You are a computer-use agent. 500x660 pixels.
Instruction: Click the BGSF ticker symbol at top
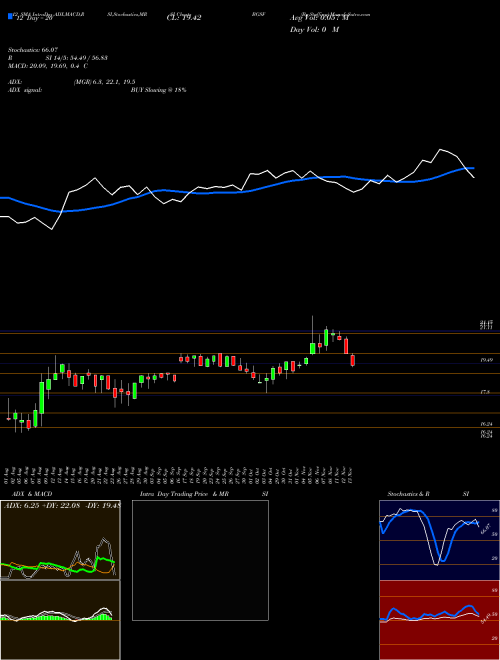257,14
